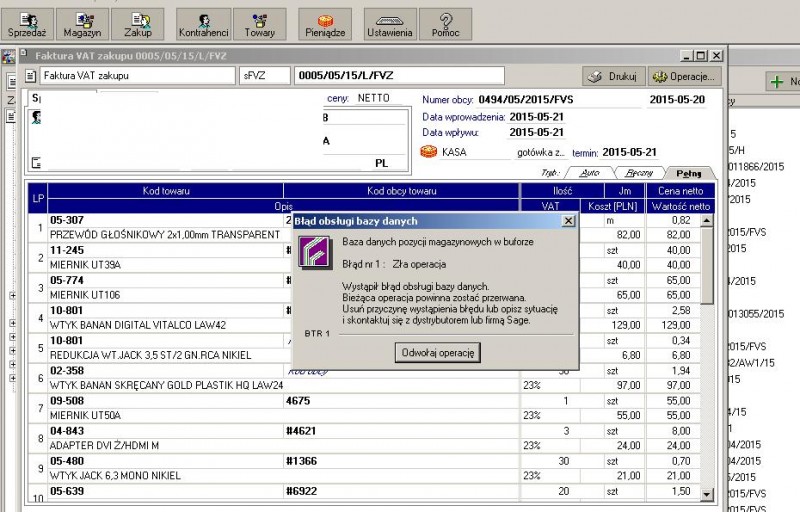Click the LP column header
The width and height of the screenshot is (800, 512).
click(x=38, y=198)
